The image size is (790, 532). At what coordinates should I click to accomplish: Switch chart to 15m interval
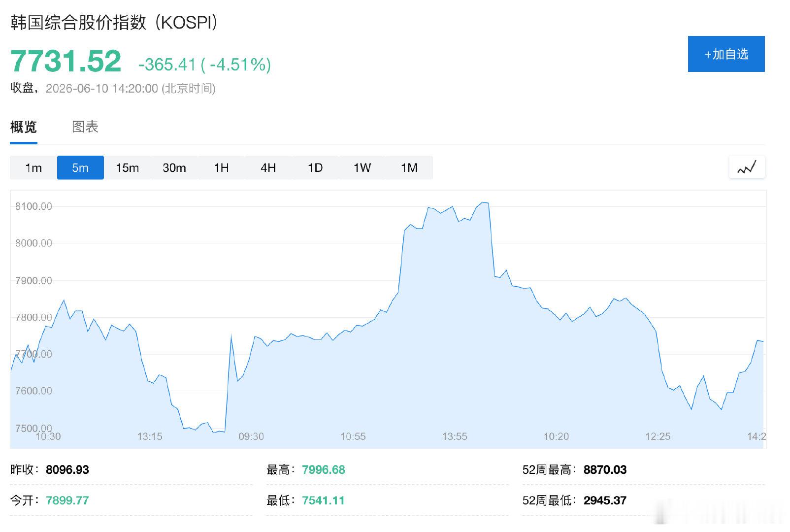click(x=127, y=167)
